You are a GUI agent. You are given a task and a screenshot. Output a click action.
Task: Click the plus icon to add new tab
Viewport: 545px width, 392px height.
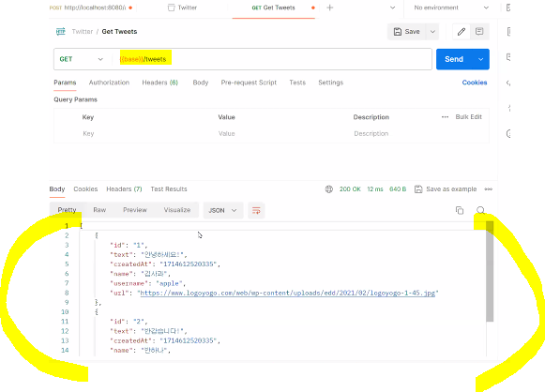pyautogui.click(x=330, y=8)
